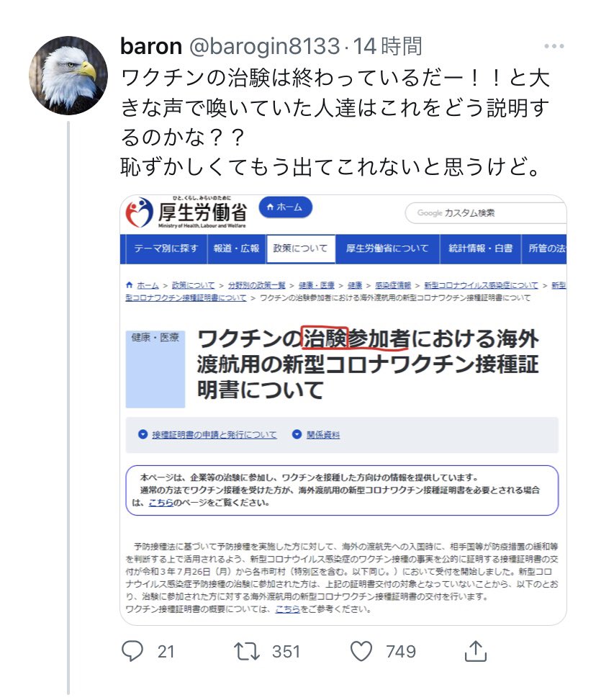Click the embedded ministry webpage screenshot
Screen dimensions: 596x700
click(x=343, y=410)
